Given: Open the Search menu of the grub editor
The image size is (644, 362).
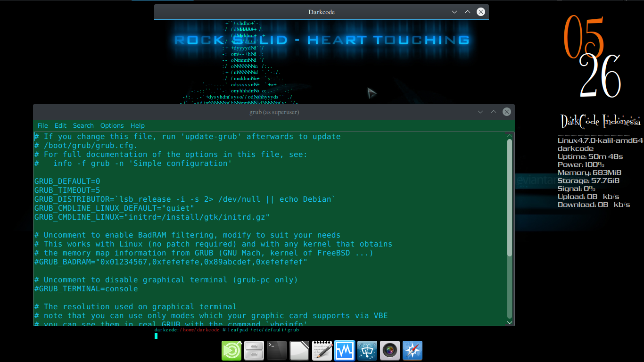Looking at the screenshot, I should coord(83,125).
